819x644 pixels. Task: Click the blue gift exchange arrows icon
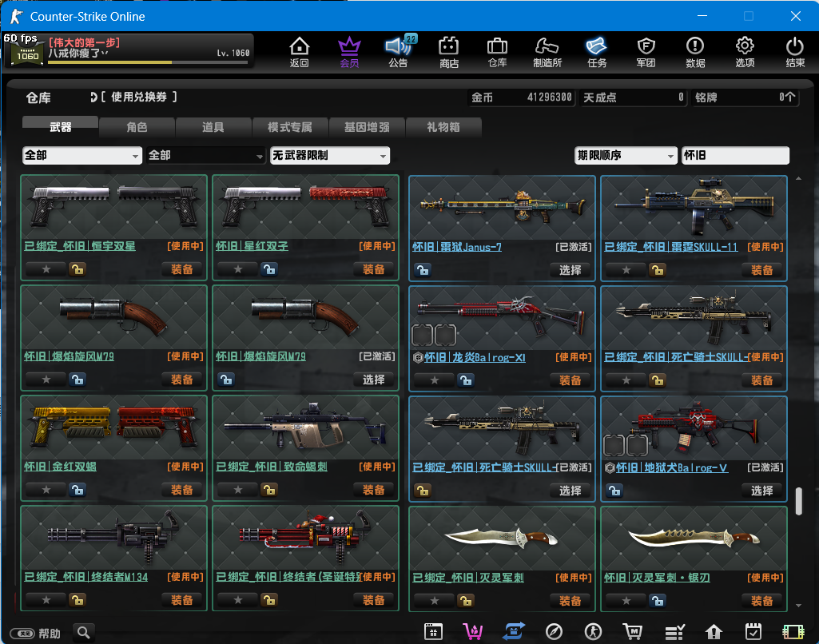tap(514, 632)
